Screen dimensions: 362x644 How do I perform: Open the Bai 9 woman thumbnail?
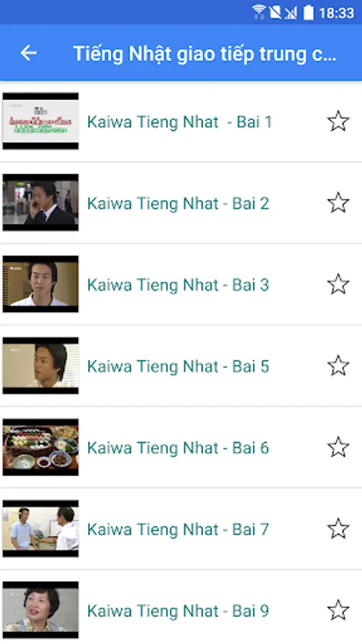[x=41, y=610]
